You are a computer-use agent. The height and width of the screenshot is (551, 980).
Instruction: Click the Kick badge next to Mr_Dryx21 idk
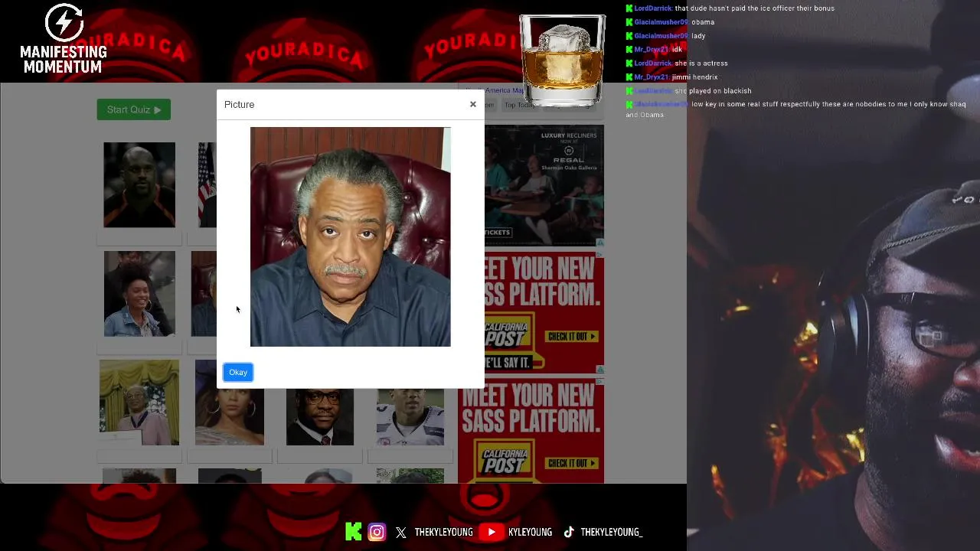[x=629, y=50]
